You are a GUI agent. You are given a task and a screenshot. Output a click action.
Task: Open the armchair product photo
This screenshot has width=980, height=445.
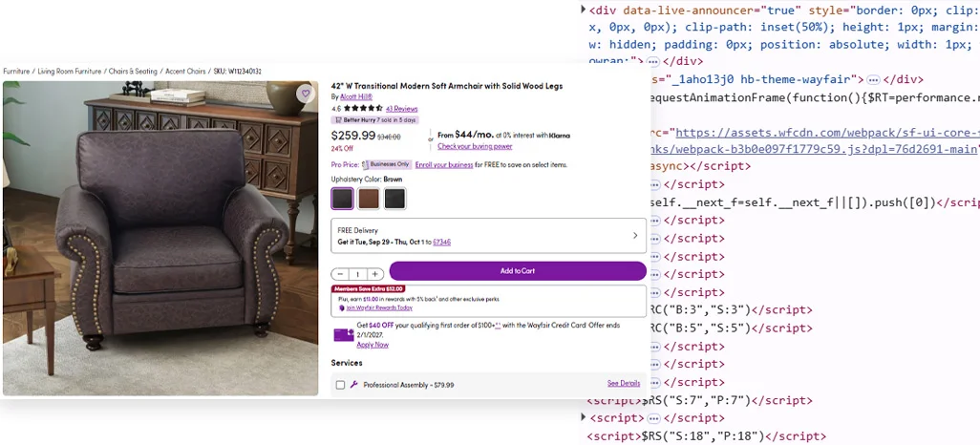(x=160, y=238)
